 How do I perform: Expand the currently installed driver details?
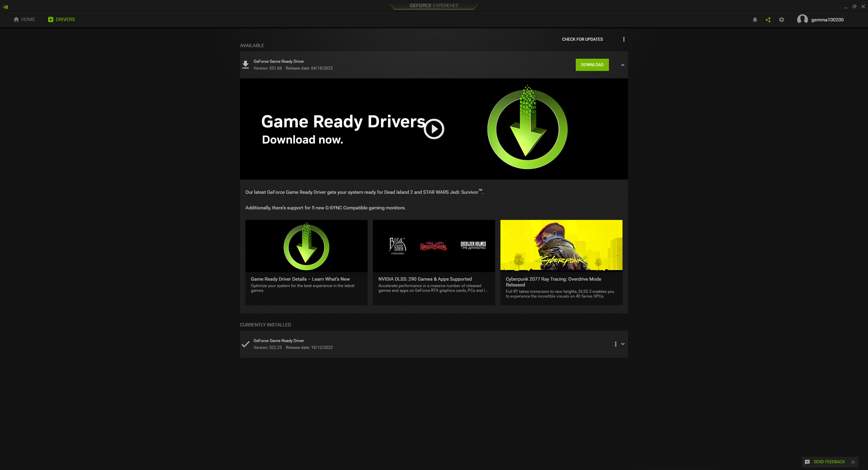[623, 344]
